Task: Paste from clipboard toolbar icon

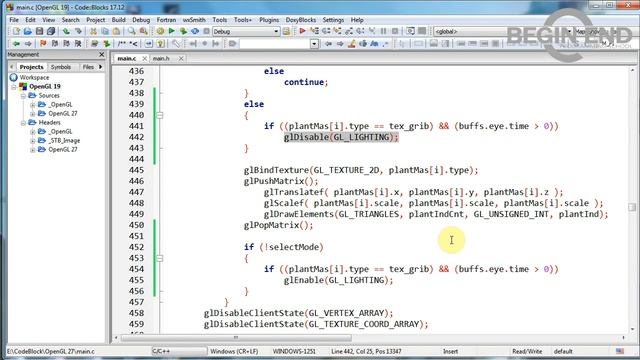Action: [116, 31]
